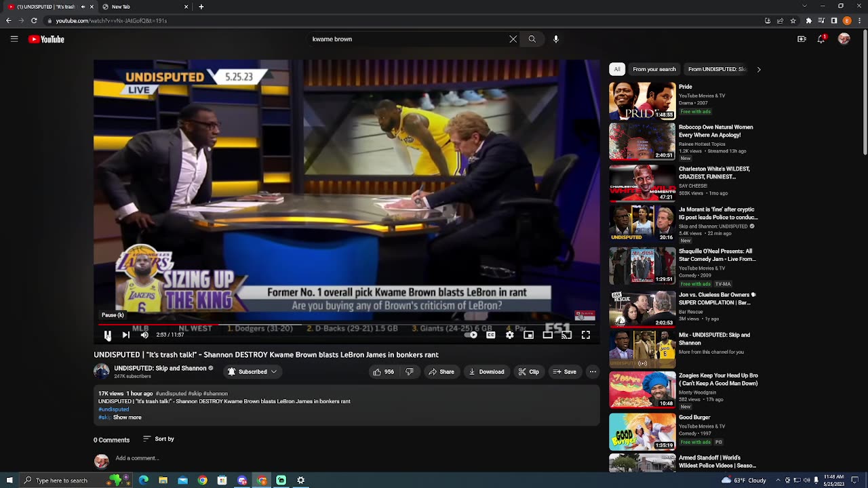Switch to theater mode
Image resolution: width=868 pixels, height=488 pixels.
547,335
